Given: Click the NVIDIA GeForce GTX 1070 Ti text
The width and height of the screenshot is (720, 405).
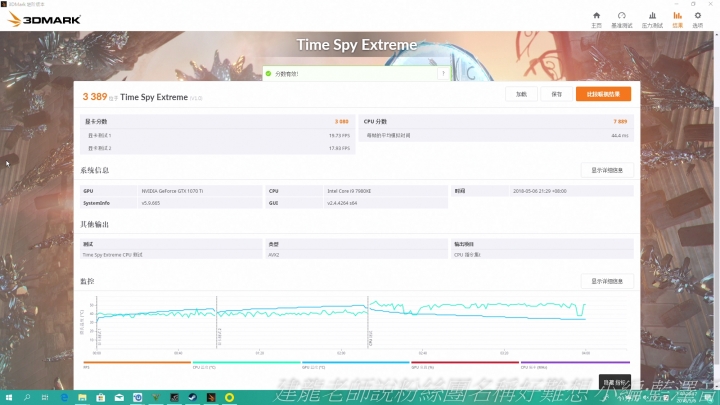Looking at the screenshot, I should pos(172,191).
